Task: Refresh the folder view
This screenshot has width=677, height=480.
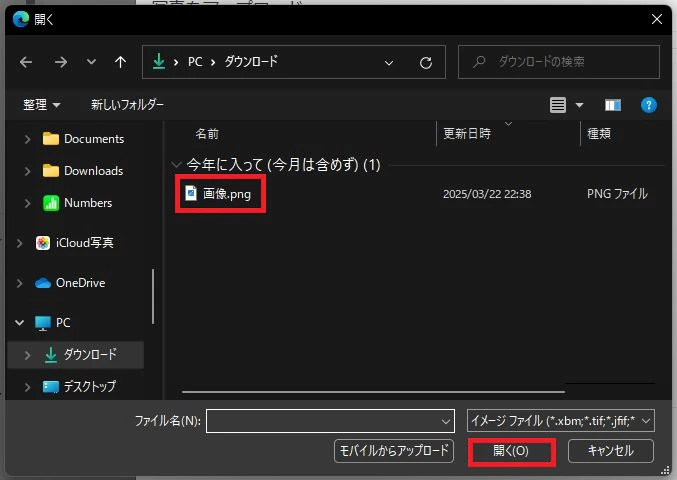Action: (x=426, y=63)
